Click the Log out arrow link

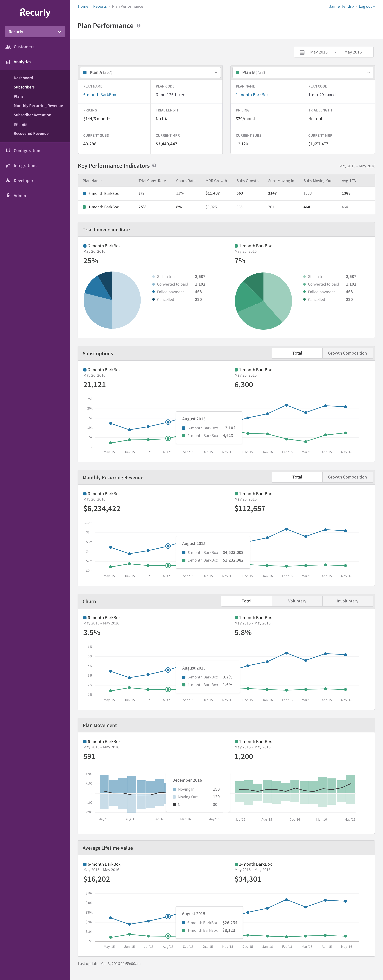(367, 6)
